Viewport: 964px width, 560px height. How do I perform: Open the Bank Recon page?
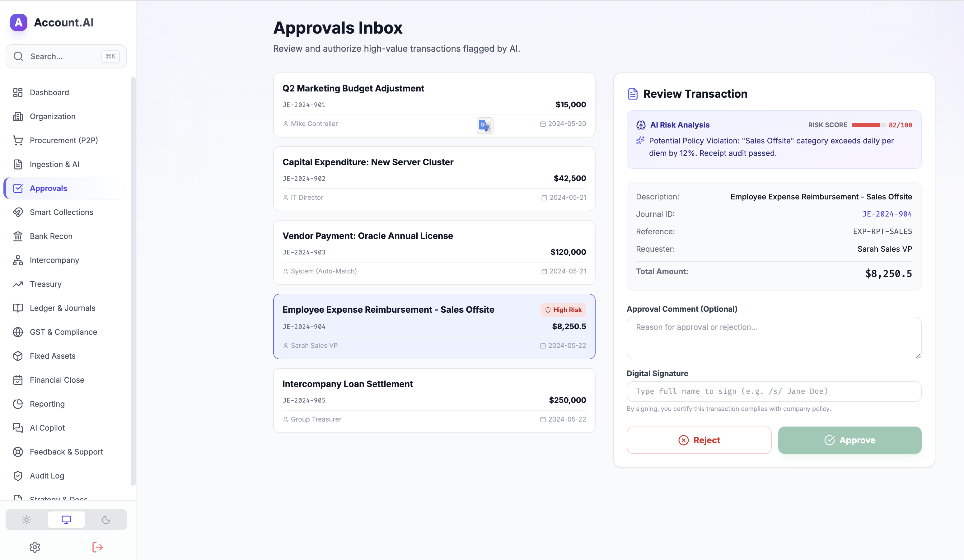coord(51,236)
